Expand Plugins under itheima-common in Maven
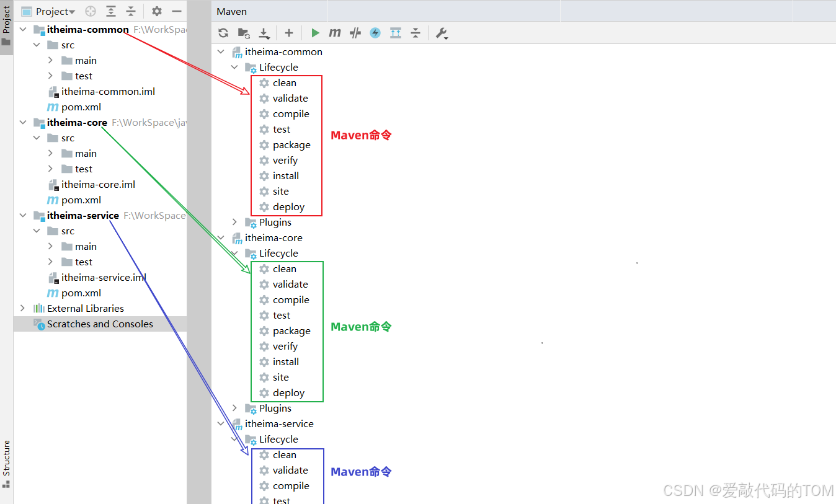The image size is (836, 504). click(234, 222)
